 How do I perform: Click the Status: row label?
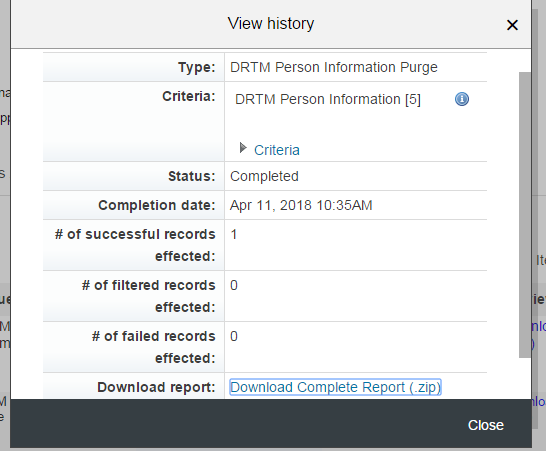(x=192, y=176)
